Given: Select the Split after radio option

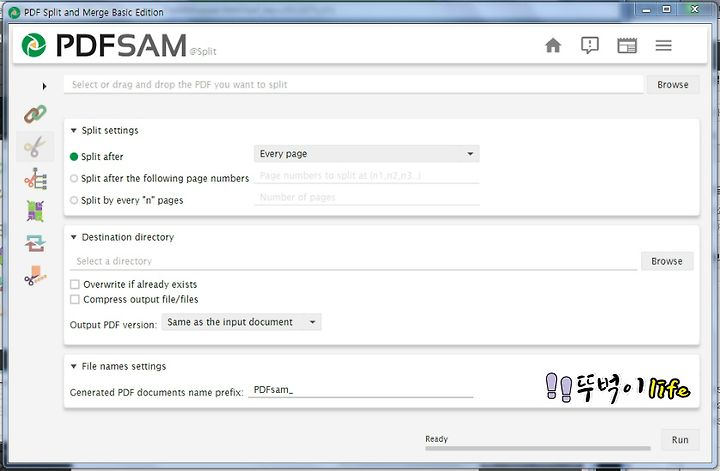Looking at the screenshot, I should pos(74,157).
